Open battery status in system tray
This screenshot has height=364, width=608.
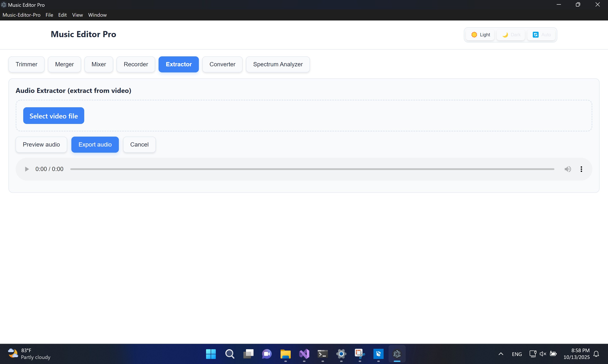click(x=553, y=354)
